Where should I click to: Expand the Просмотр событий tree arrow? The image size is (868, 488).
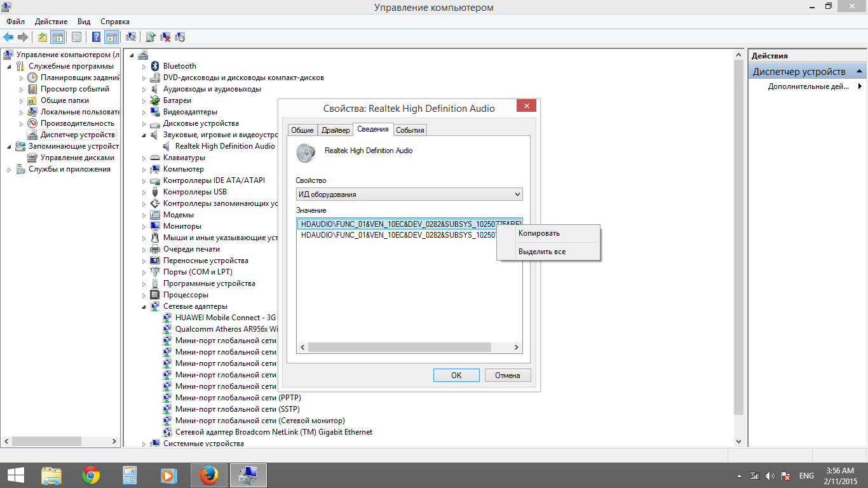pyautogui.click(x=22, y=89)
